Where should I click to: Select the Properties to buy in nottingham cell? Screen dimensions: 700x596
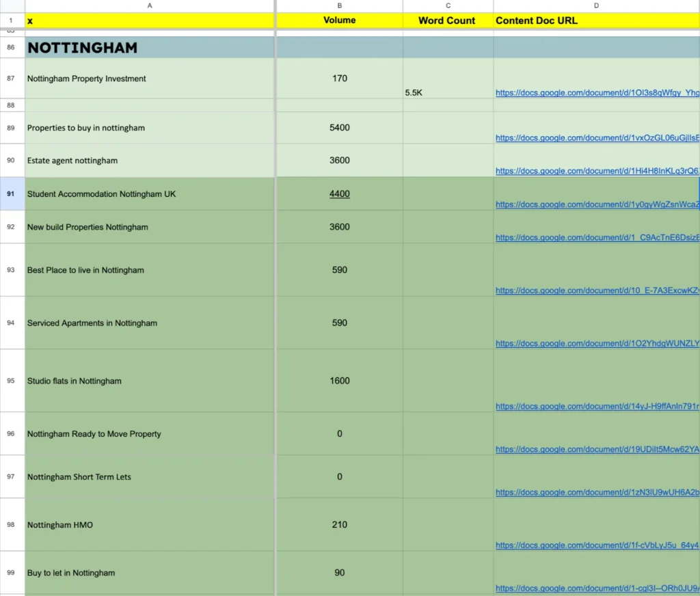click(150, 128)
